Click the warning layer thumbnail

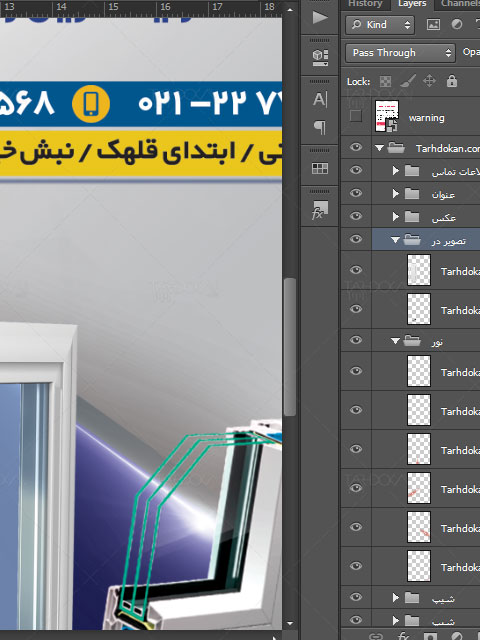(x=387, y=116)
